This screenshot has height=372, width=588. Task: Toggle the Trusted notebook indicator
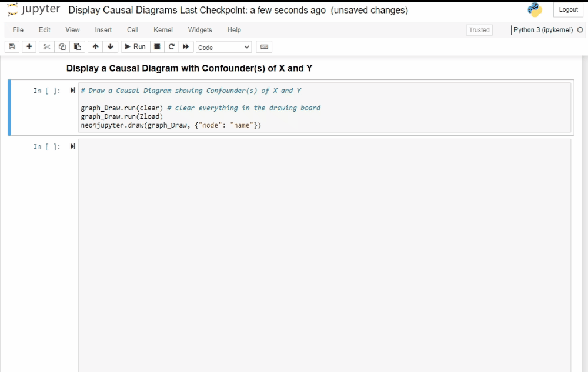(479, 30)
